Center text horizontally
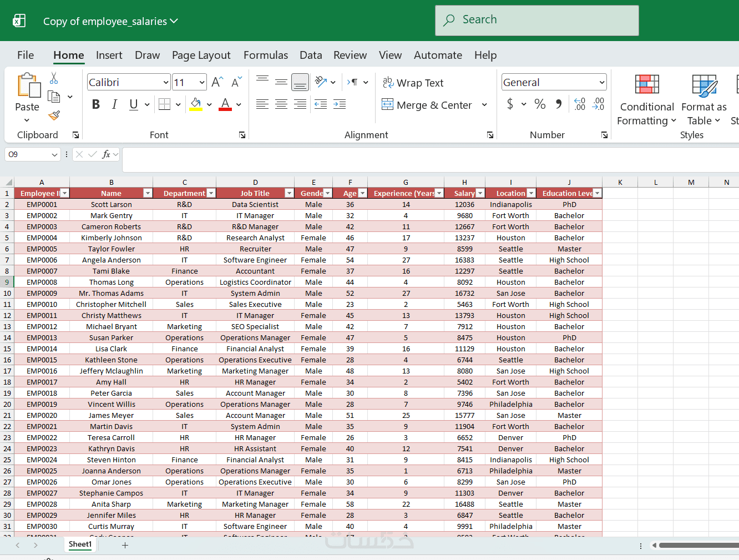The width and height of the screenshot is (739, 560). 281,104
